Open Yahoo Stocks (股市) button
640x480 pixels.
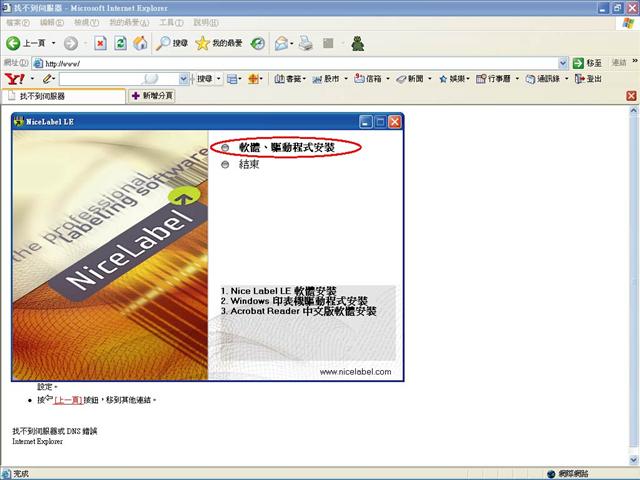326,79
